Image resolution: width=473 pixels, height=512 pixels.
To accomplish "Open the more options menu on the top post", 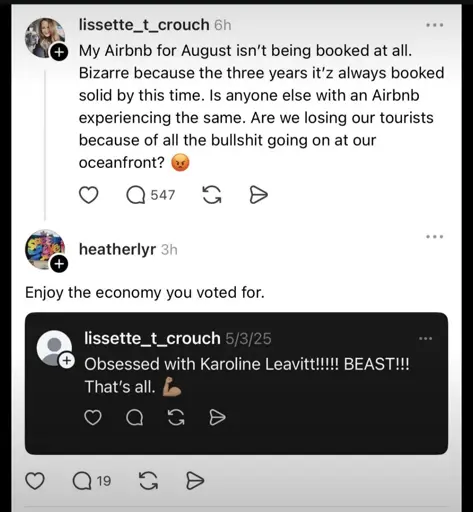I will pyautogui.click(x=435, y=25).
